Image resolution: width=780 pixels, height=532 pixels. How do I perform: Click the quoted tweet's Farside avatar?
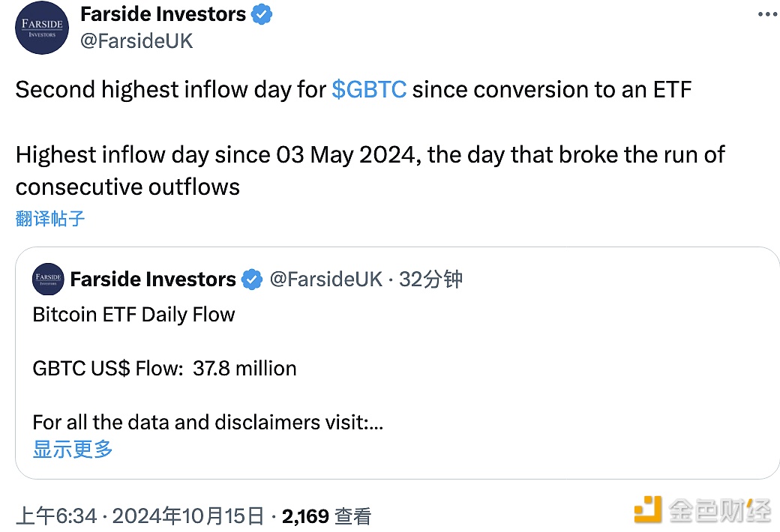coord(48,279)
